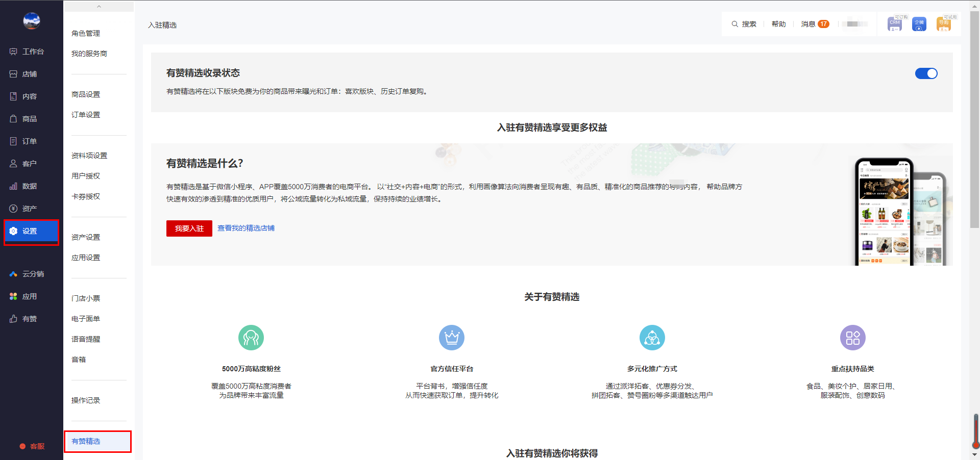Open 资料项设置 menu item
This screenshot has width=980, height=460.
(x=89, y=156)
